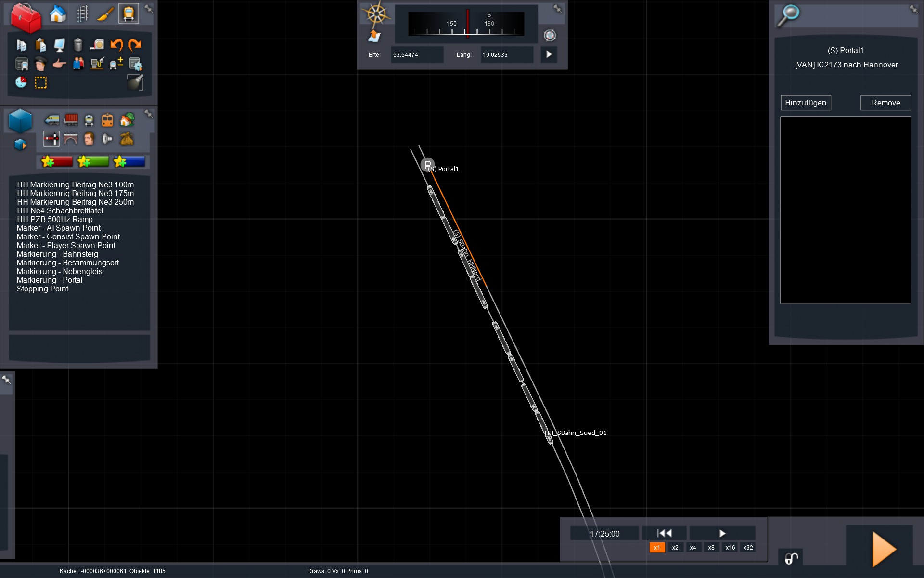
Task: Click the Remove button
Action: tap(885, 103)
